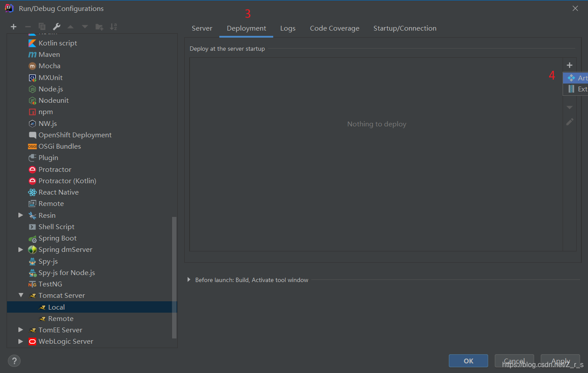The height and width of the screenshot is (373, 588).
Task: Expand the TomEE Server node
Action: click(21, 330)
